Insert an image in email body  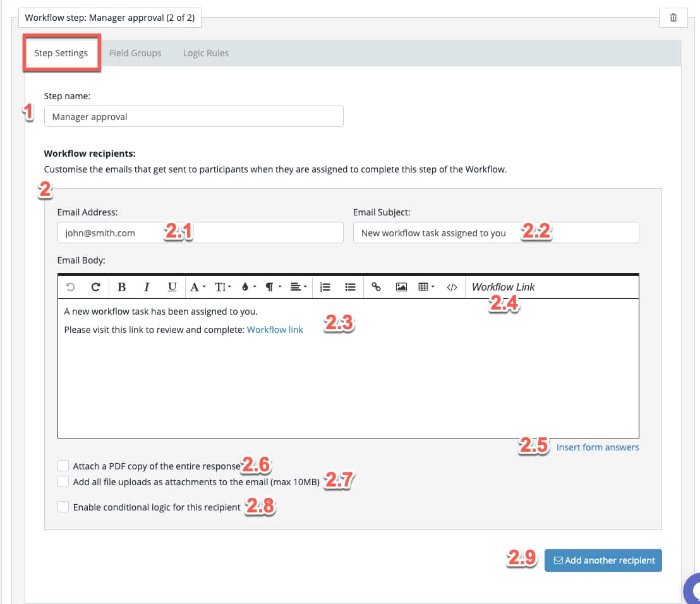[x=401, y=287]
